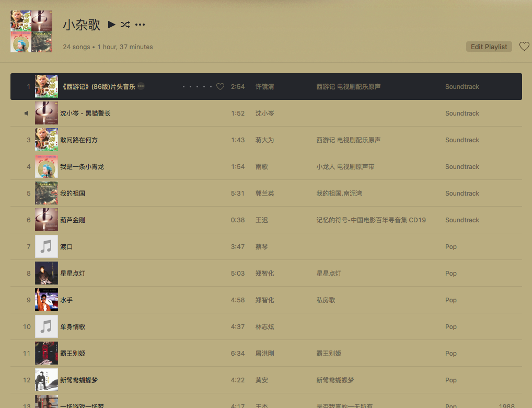The width and height of the screenshot is (532, 408).
Task: Click the music note placeholder for 单身情歌
Action: click(x=47, y=327)
